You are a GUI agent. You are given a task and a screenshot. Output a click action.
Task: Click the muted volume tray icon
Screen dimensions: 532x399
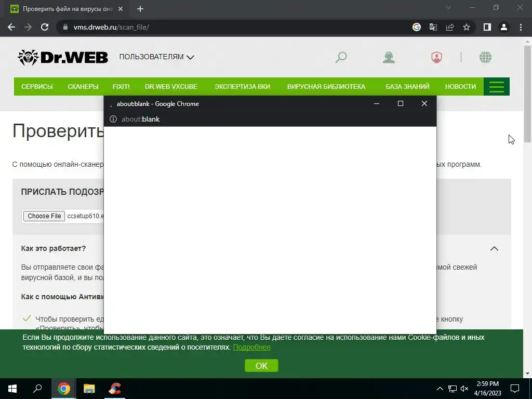pos(464,389)
